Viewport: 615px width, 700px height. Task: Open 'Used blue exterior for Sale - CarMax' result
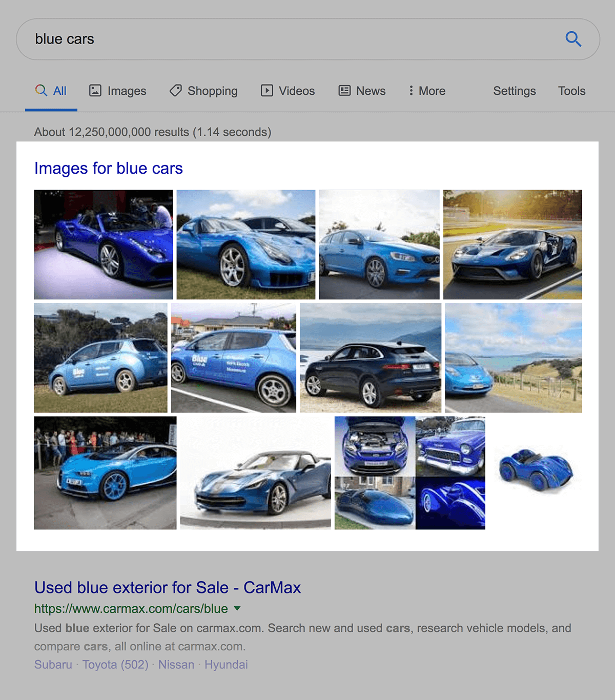click(168, 587)
